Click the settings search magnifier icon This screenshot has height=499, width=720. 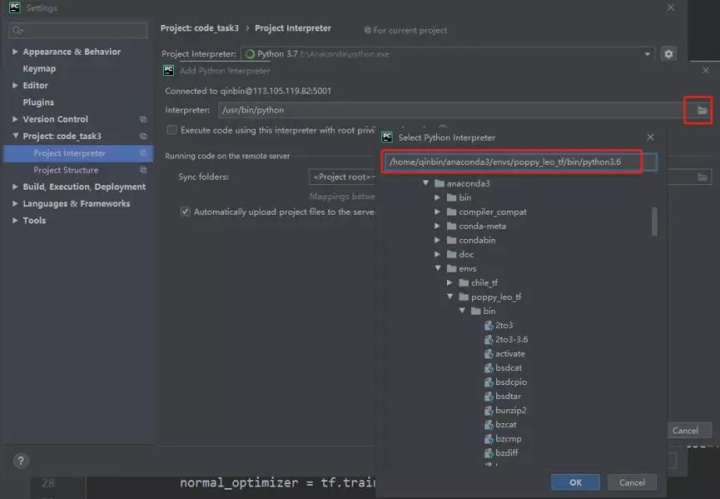pyautogui.click(x=17, y=30)
